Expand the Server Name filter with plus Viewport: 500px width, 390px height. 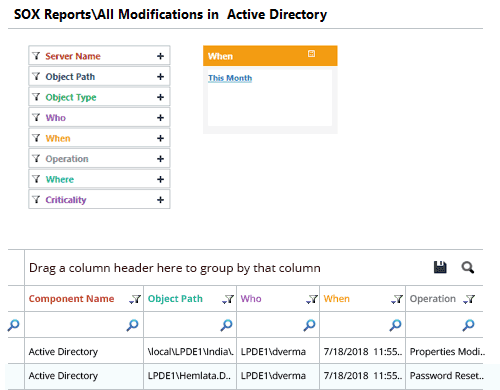click(160, 56)
